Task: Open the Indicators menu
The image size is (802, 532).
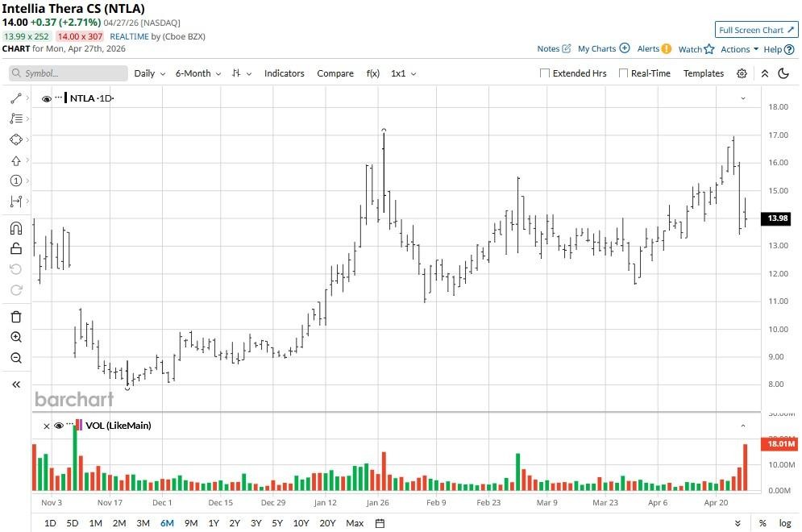Action: [284, 73]
